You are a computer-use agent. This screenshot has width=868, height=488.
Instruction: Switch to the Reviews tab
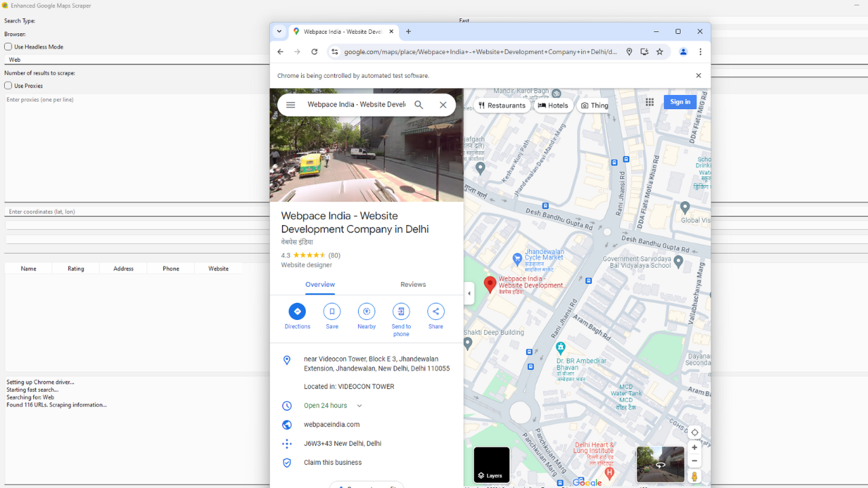click(x=413, y=284)
